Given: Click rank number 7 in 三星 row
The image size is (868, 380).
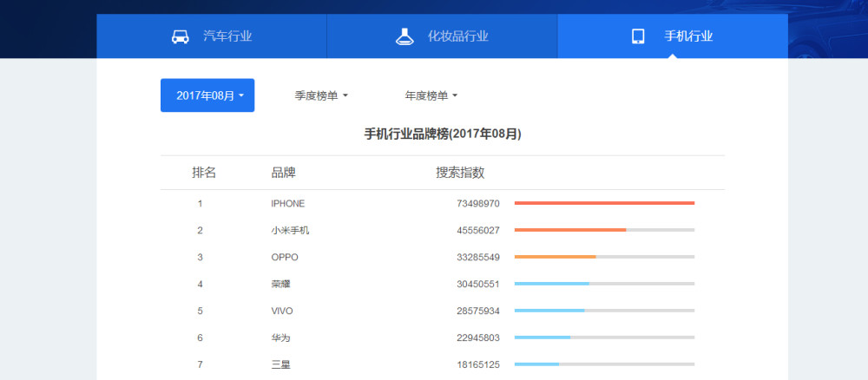Looking at the screenshot, I should (200, 364).
